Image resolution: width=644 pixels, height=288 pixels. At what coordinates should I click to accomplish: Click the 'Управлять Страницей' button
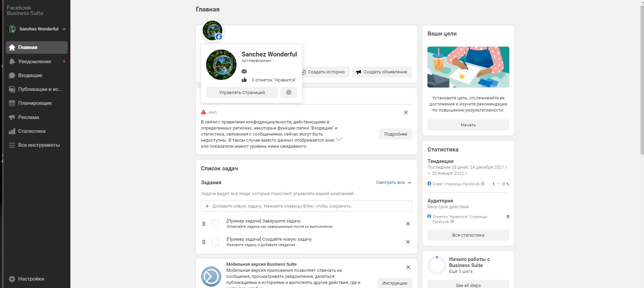point(242,92)
